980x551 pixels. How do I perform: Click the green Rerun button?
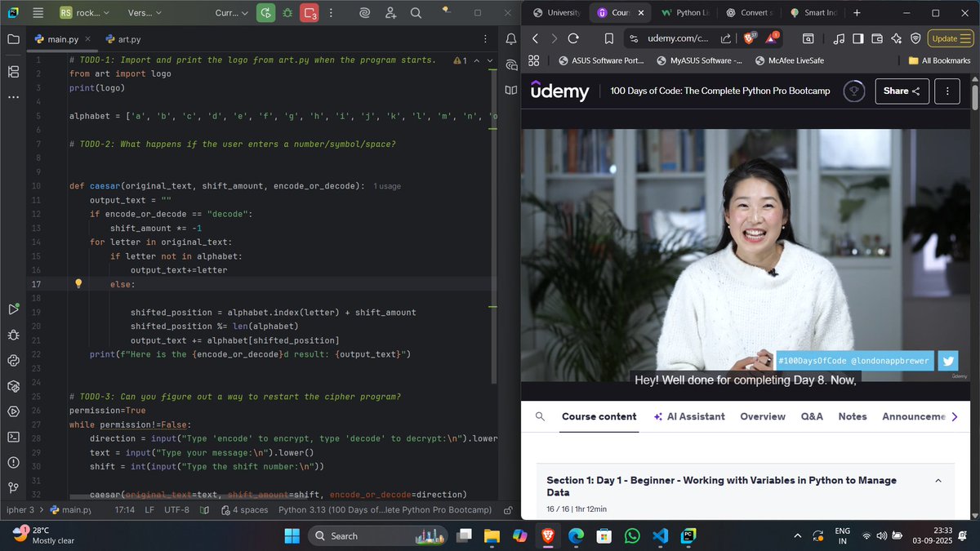[x=265, y=13]
